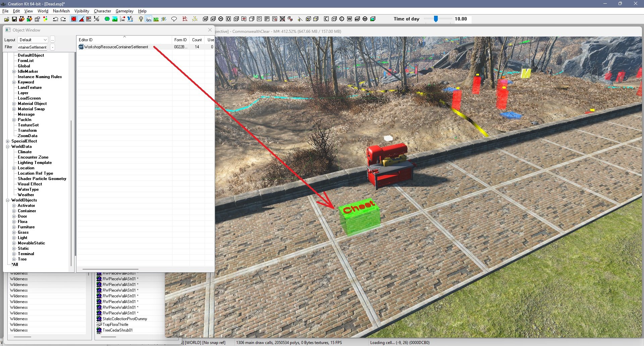The height and width of the screenshot is (346, 644).
Task: Open the Layout dropdown
Action: (33, 40)
